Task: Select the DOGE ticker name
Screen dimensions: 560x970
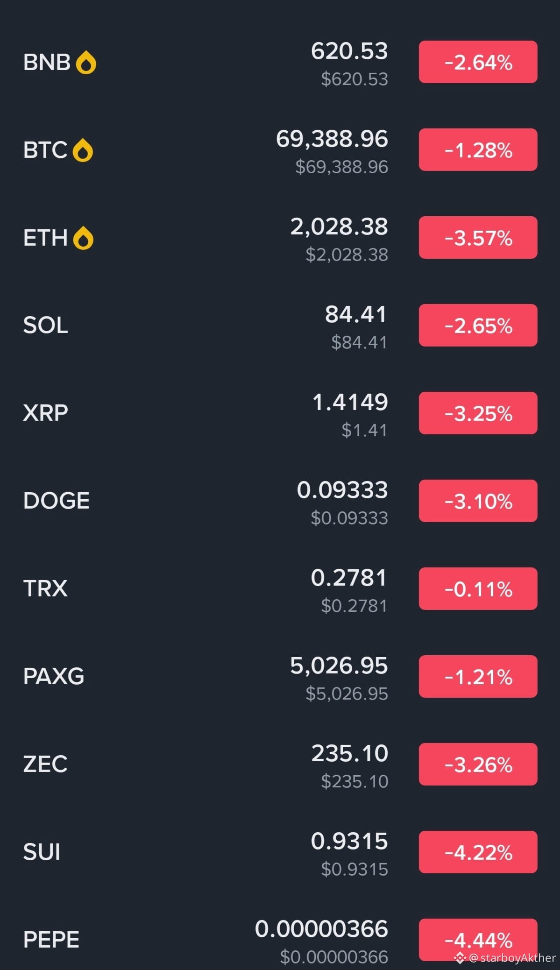Action: pyautogui.click(x=57, y=501)
